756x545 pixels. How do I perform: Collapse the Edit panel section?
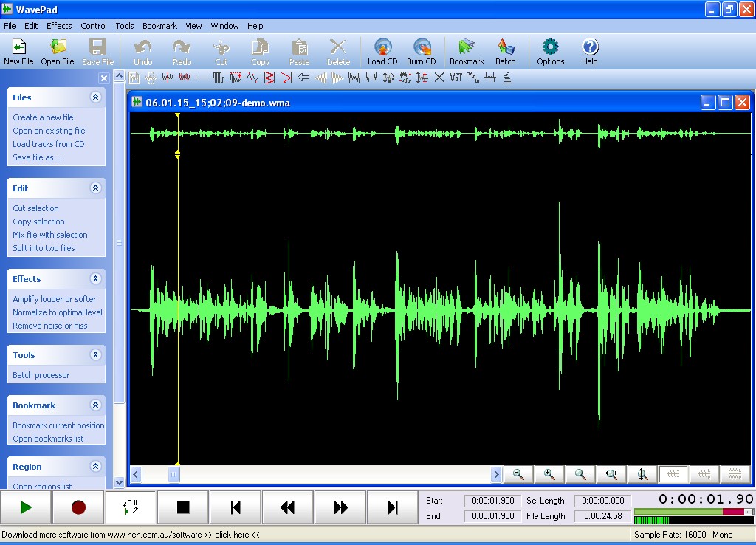point(95,188)
